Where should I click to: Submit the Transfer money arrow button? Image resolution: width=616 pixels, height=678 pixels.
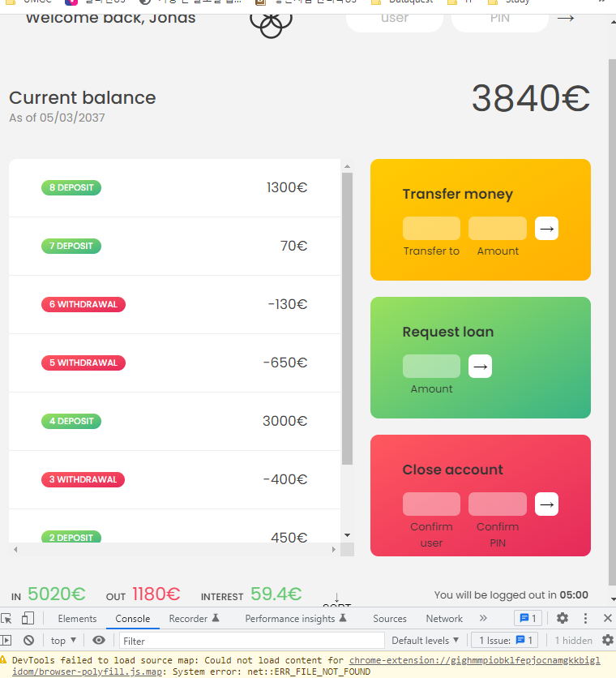546,229
